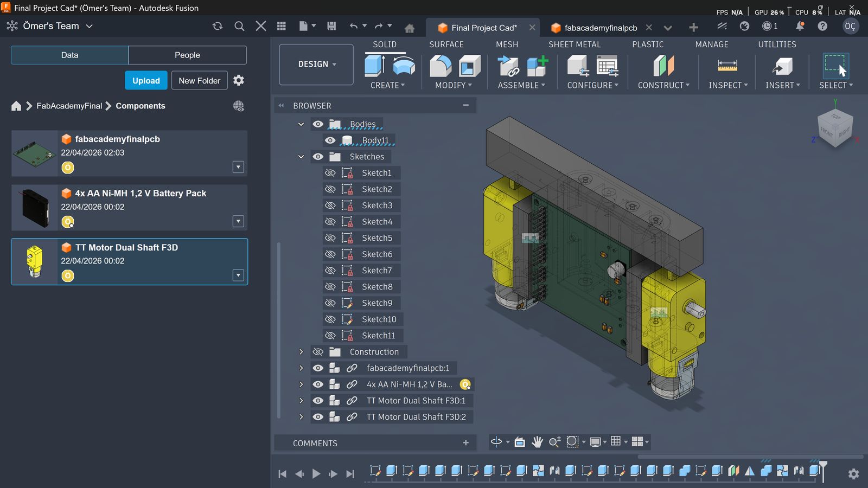Toggle the data panel grid icon

pos(282,26)
